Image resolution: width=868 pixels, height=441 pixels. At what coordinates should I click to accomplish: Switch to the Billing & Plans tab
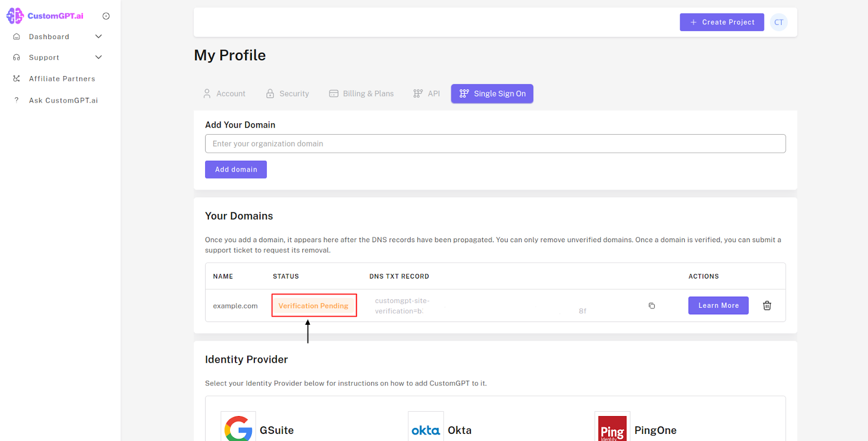(x=361, y=93)
